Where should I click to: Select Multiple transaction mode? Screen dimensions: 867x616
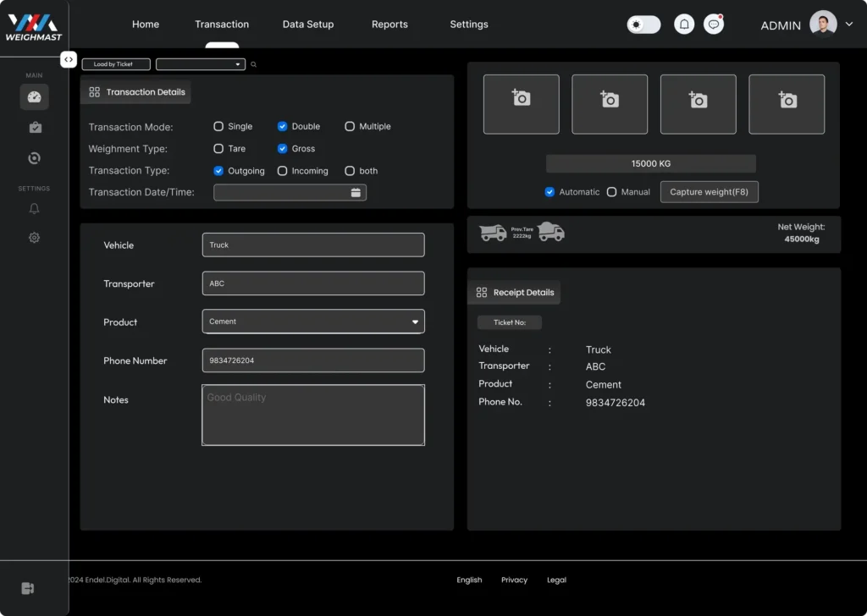[350, 127]
